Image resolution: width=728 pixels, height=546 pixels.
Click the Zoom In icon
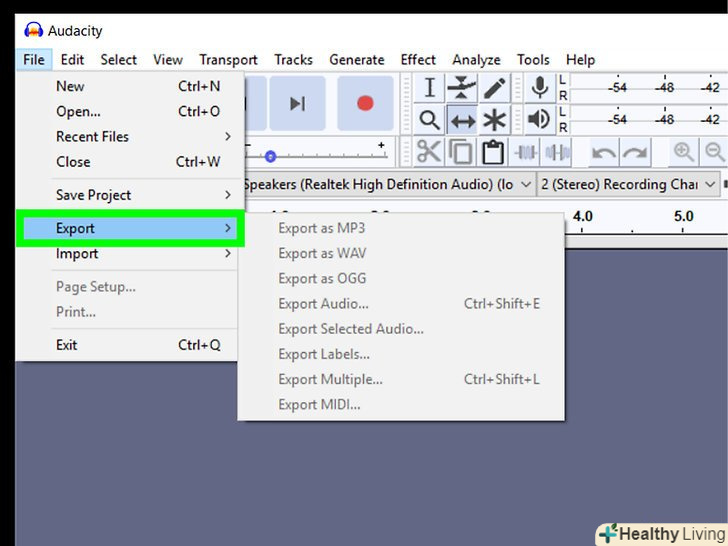(683, 152)
